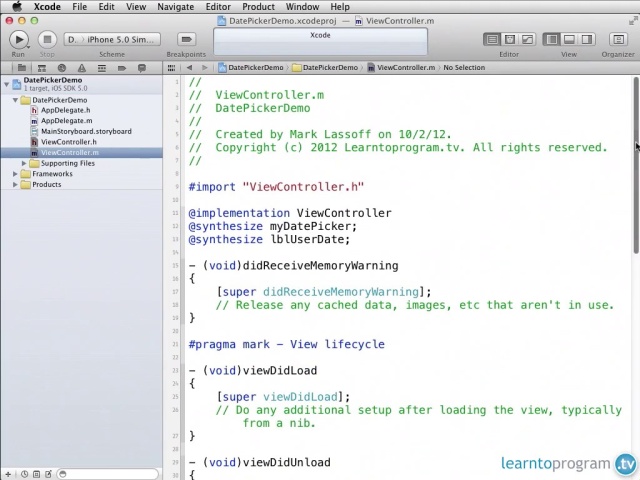Open the Editor menu
Viewport: 640px width, 480px height.
point(218,7)
